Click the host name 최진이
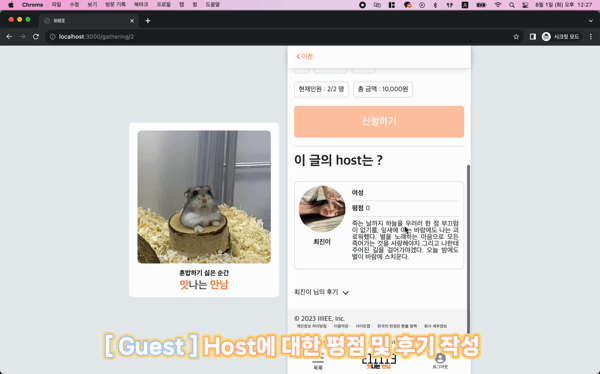Screen dimensions: 600x374 [322, 242]
